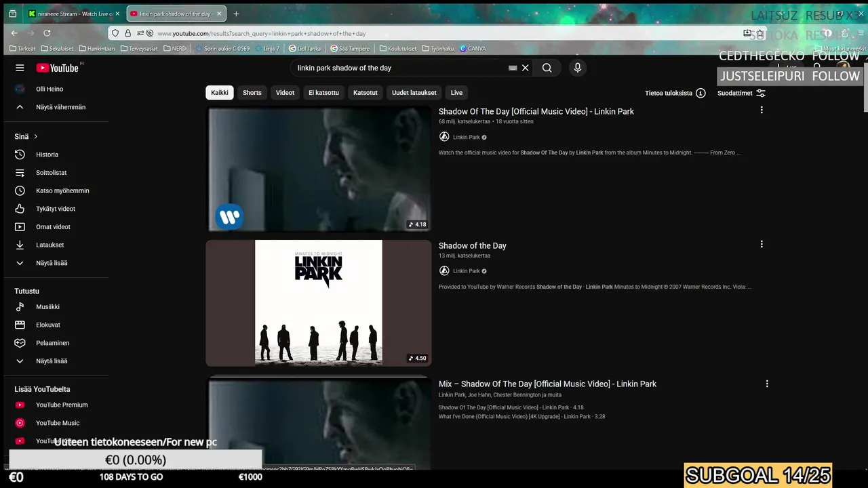Open YouTube Music in the sidebar
The image size is (868, 488).
(56, 423)
